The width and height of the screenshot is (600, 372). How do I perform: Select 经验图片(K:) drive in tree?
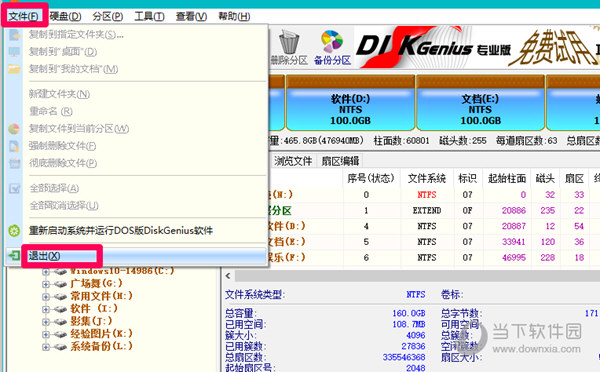[101, 333]
